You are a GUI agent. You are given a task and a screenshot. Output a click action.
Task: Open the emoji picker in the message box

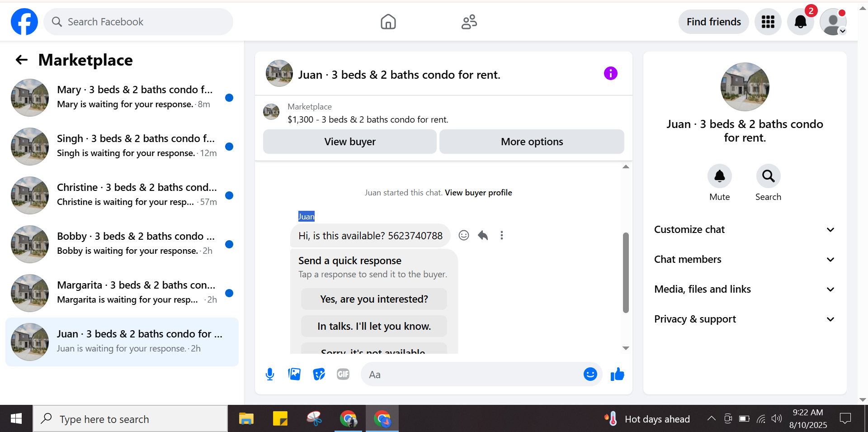(x=590, y=374)
